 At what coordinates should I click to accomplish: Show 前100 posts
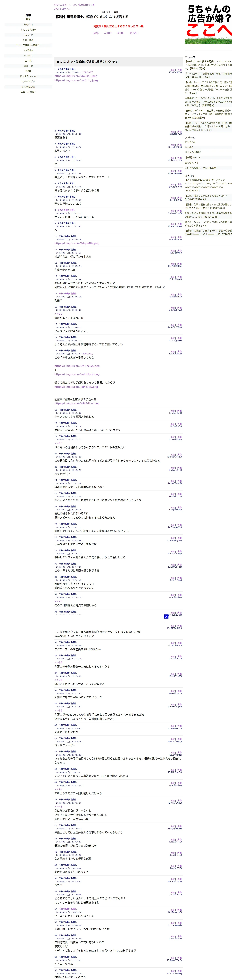(x=108, y=33)
